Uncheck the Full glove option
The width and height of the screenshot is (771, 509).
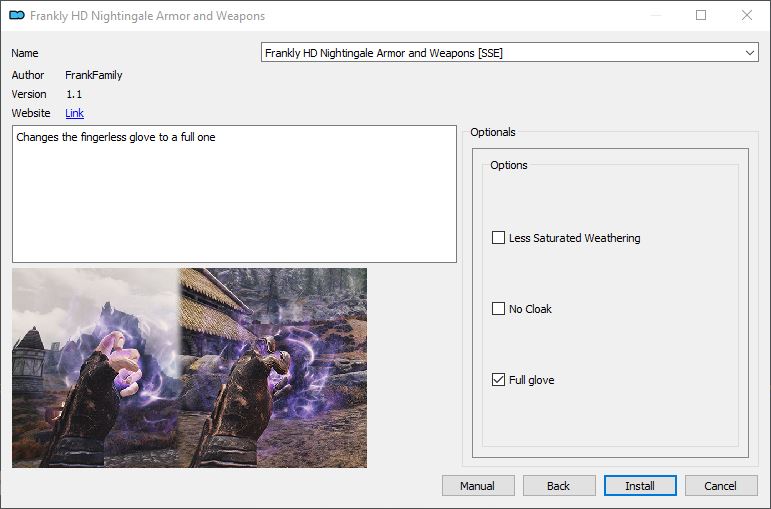click(498, 380)
